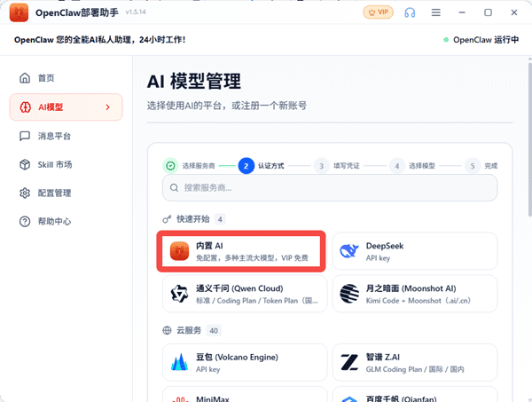Open Skill 市场 marketplace
The width and height of the screenshot is (532, 402).
[x=66, y=165]
